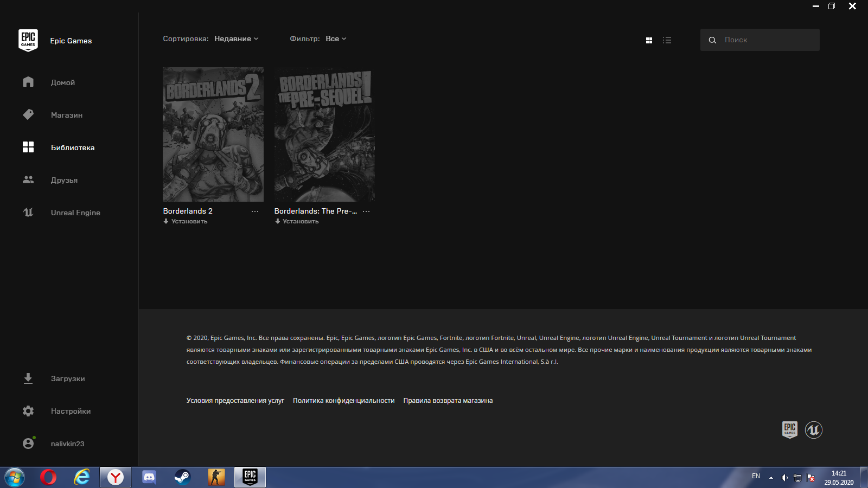Open the Фильтр Все dropdown

(336, 38)
